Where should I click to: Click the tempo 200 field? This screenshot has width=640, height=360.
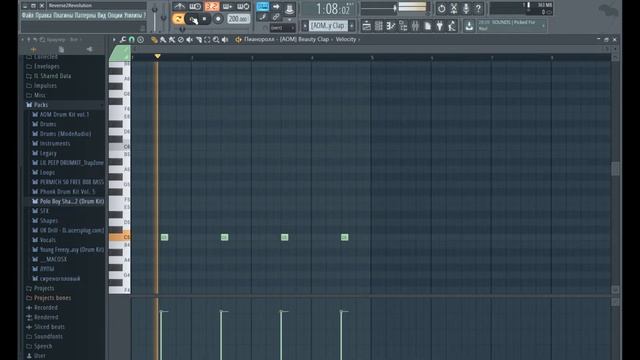[238, 19]
